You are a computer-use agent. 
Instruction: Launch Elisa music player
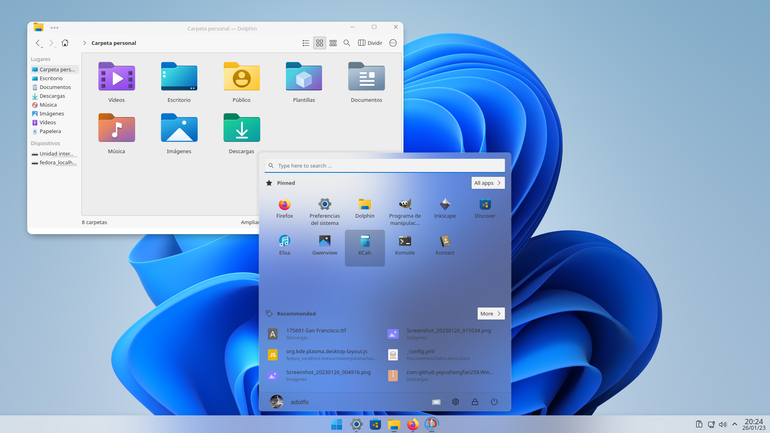click(284, 245)
